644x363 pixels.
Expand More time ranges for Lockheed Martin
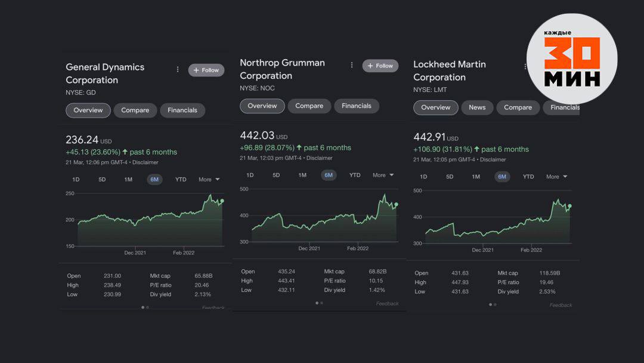pos(557,177)
